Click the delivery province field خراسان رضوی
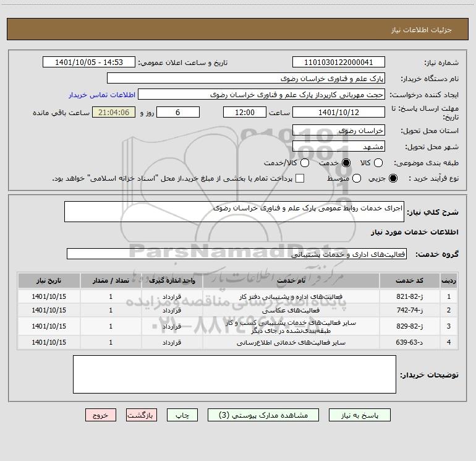Viewport: 476px width, 461px height. [x=339, y=131]
